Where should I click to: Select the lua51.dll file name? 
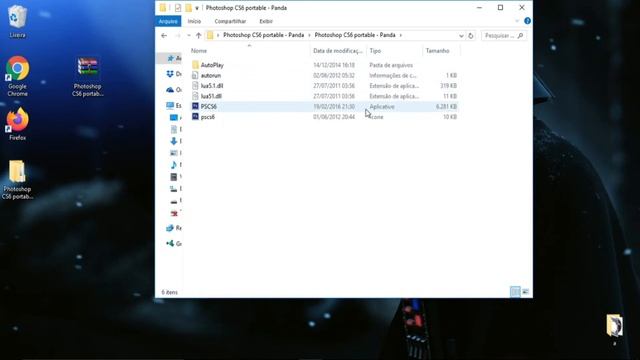coord(211,96)
